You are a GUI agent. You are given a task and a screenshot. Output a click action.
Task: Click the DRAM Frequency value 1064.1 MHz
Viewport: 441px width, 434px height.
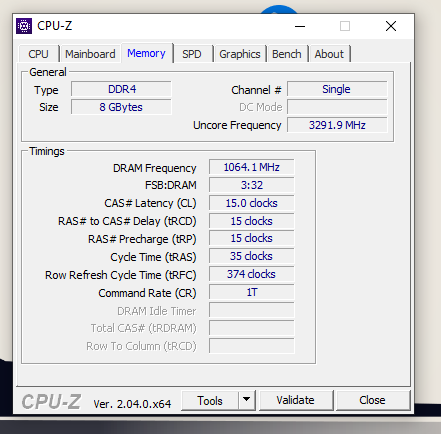[252, 167]
